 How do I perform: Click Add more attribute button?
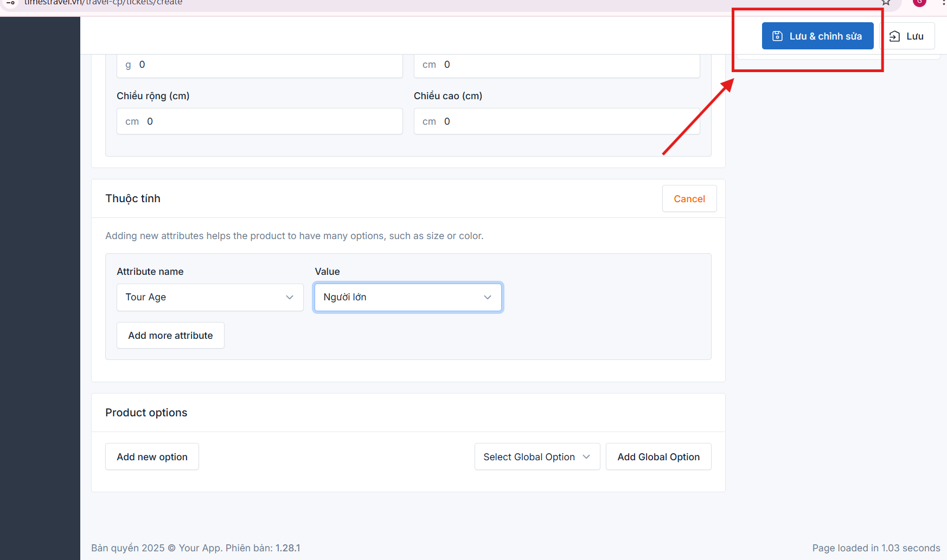[170, 336]
